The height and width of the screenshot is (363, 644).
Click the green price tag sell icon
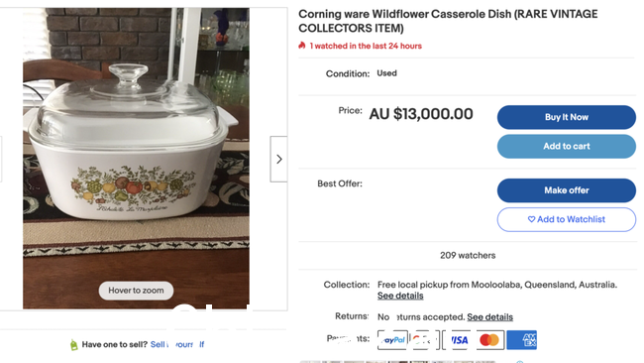click(x=74, y=345)
